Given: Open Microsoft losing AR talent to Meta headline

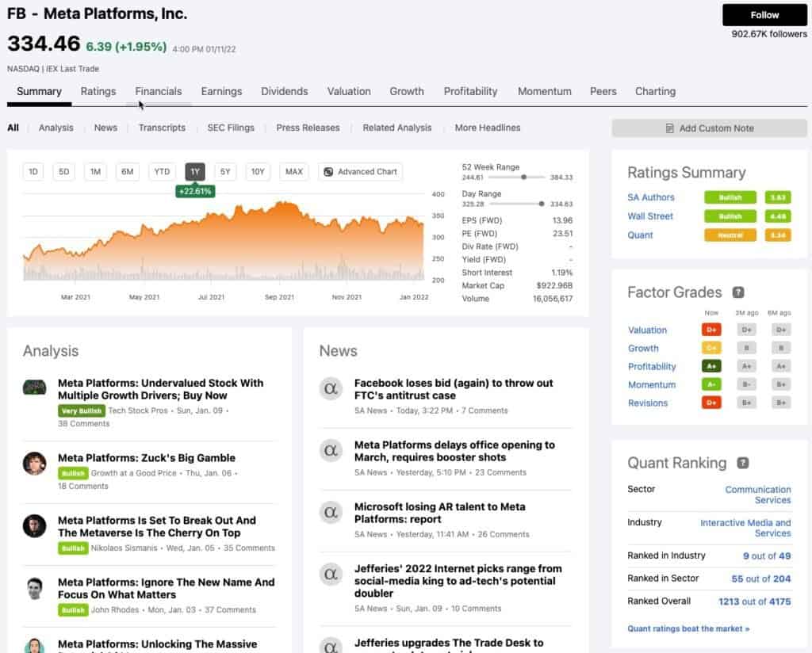Looking at the screenshot, I should click(439, 513).
